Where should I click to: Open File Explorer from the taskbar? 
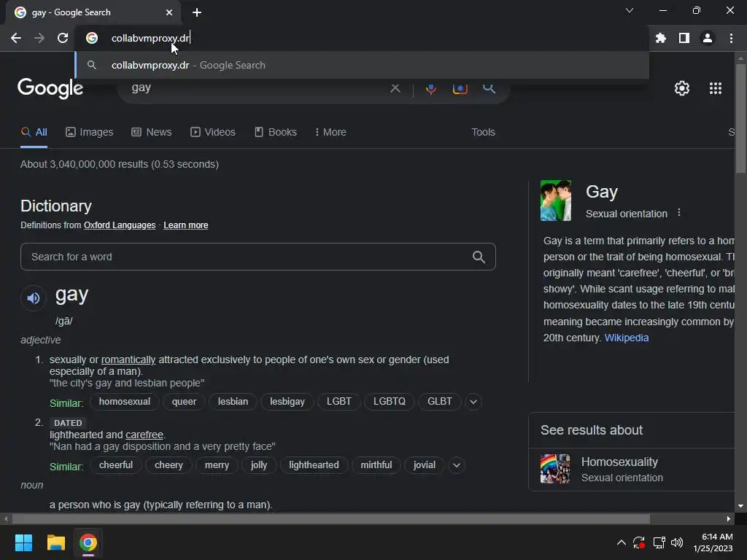click(x=55, y=542)
